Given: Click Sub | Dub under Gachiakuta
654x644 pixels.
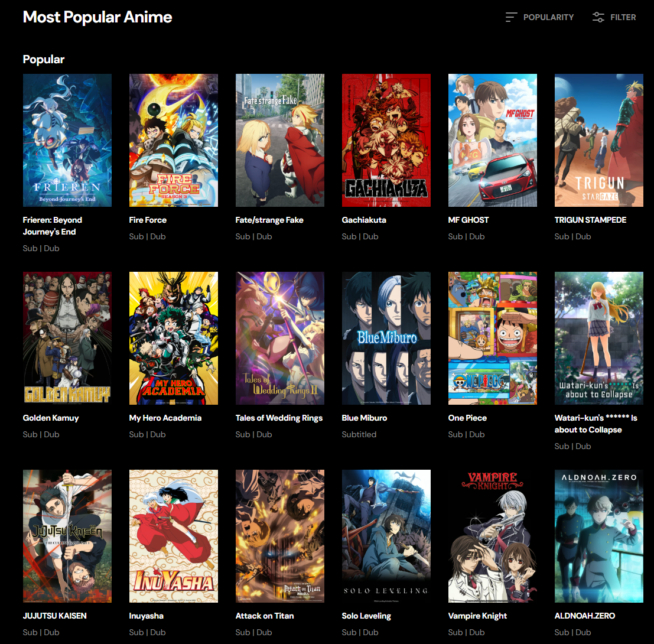Looking at the screenshot, I should (x=360, y=236).
